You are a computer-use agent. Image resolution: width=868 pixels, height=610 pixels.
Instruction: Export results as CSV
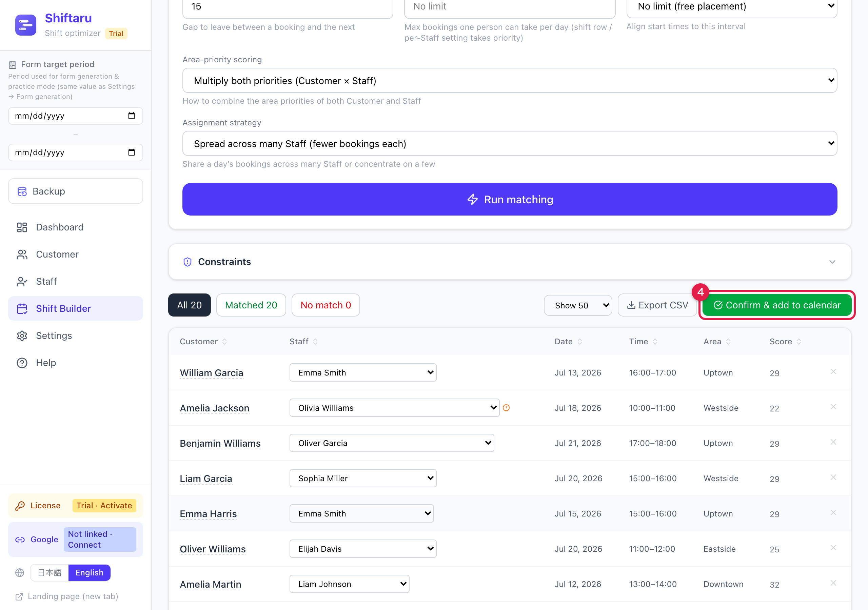tap(657, 305)
